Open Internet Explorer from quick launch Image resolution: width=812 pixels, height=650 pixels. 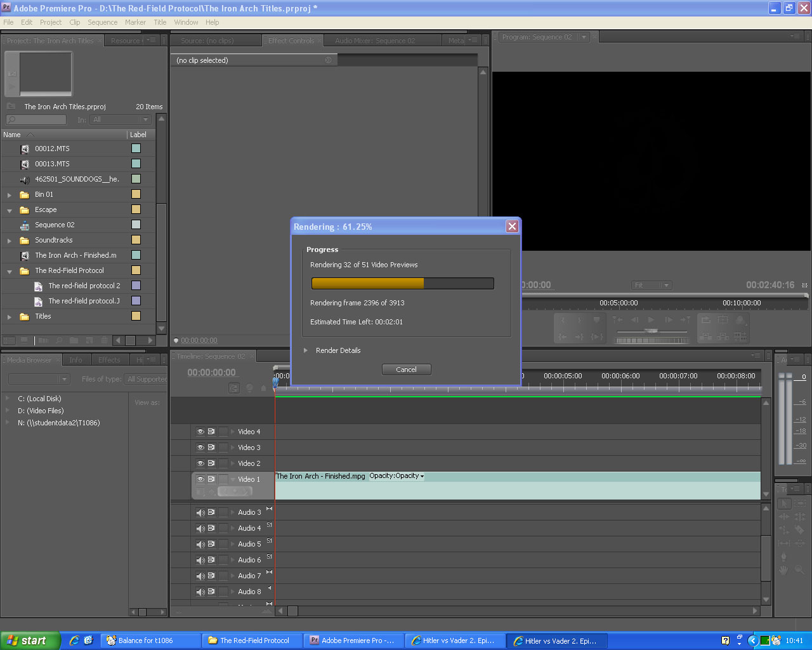(x=74, y=640)
